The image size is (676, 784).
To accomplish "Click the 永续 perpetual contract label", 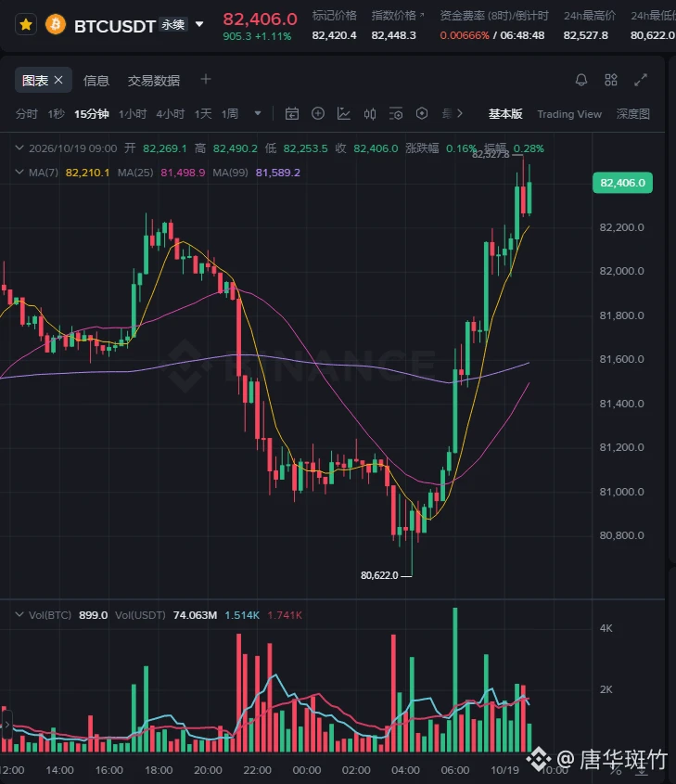I will (x=172, y=24).
